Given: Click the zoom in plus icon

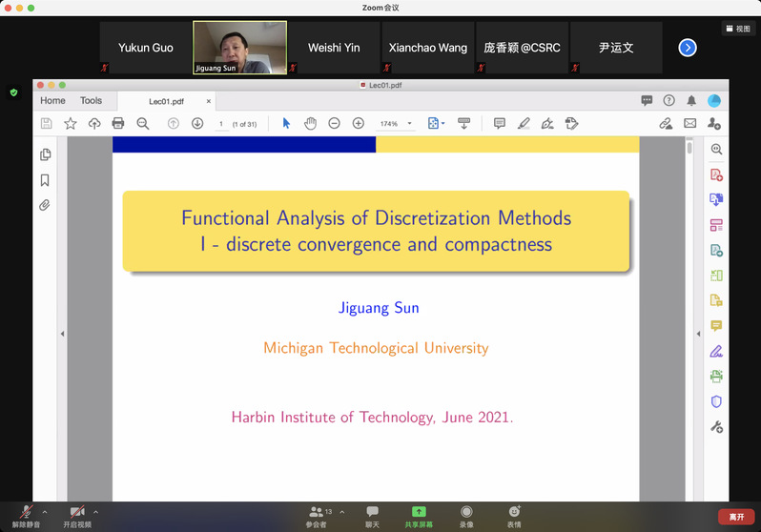Looking at the screenshot, I should [x=359, y=123].
